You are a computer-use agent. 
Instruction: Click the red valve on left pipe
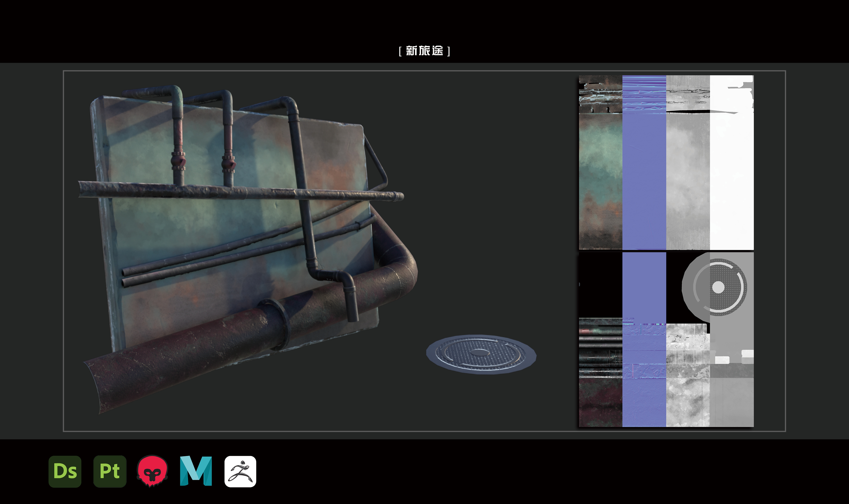[178, 161]
